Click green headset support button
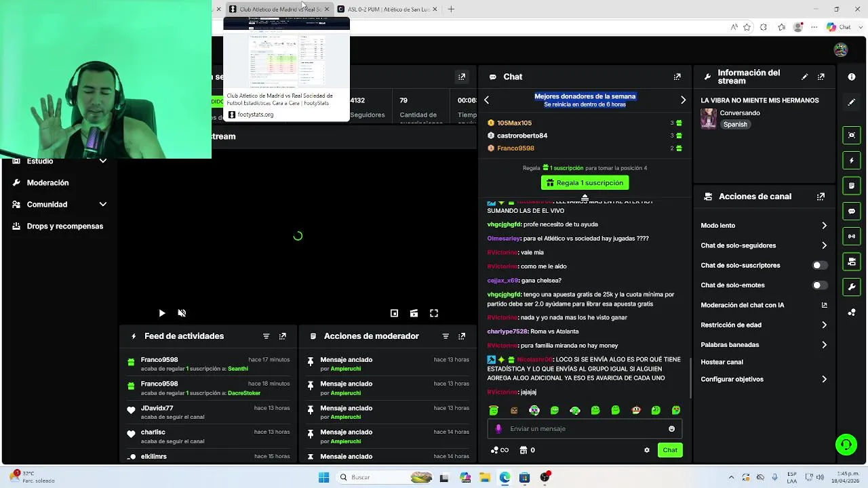The height and width of the screenshot is (488, 868). coord(846,445)
